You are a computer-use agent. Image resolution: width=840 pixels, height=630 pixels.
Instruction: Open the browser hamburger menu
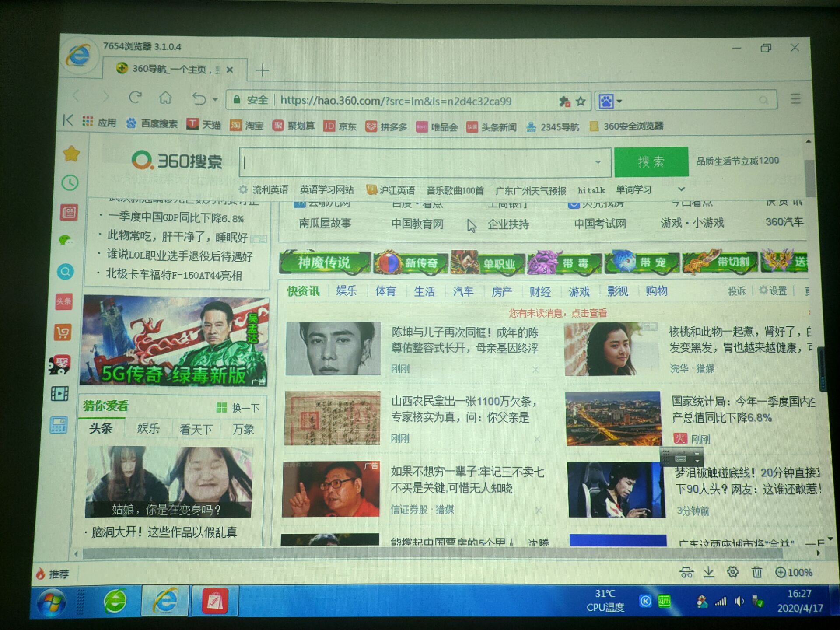coord(795,99)
